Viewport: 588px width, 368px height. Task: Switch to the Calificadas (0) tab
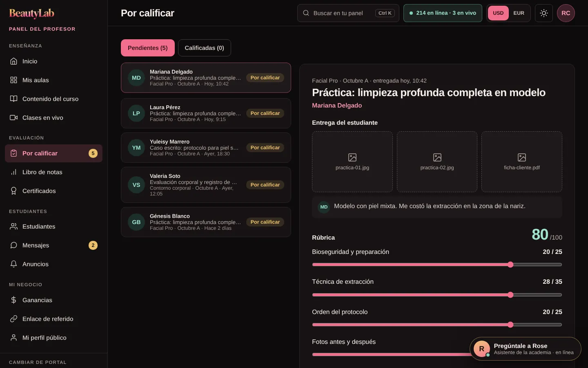tap(204, 48)
